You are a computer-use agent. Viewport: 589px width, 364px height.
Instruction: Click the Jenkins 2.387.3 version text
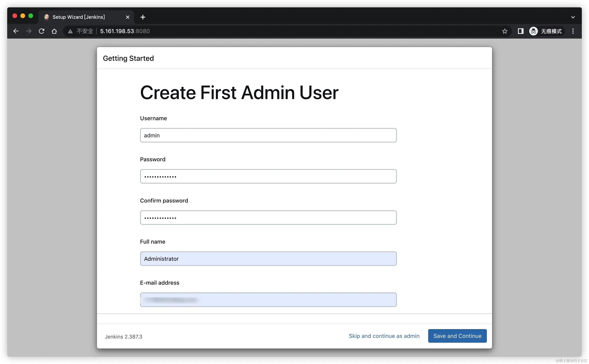pyautogui.click(x=123, y=336)
